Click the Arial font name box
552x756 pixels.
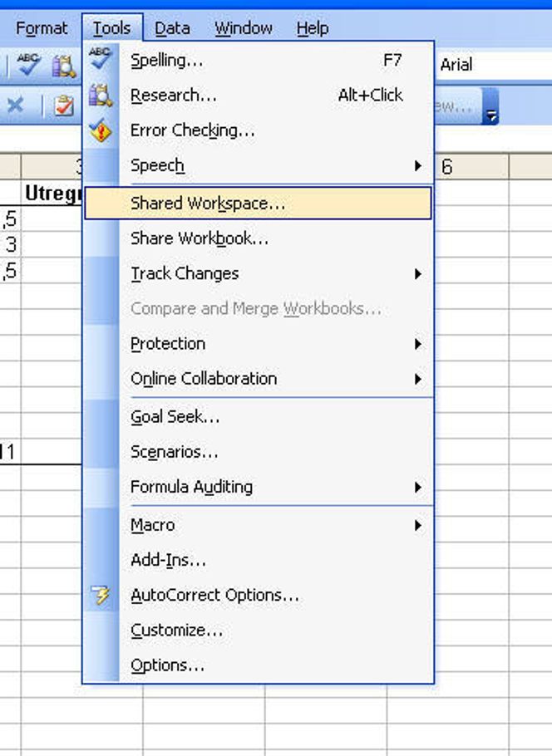pyautogui.click(x=490, y=65)
